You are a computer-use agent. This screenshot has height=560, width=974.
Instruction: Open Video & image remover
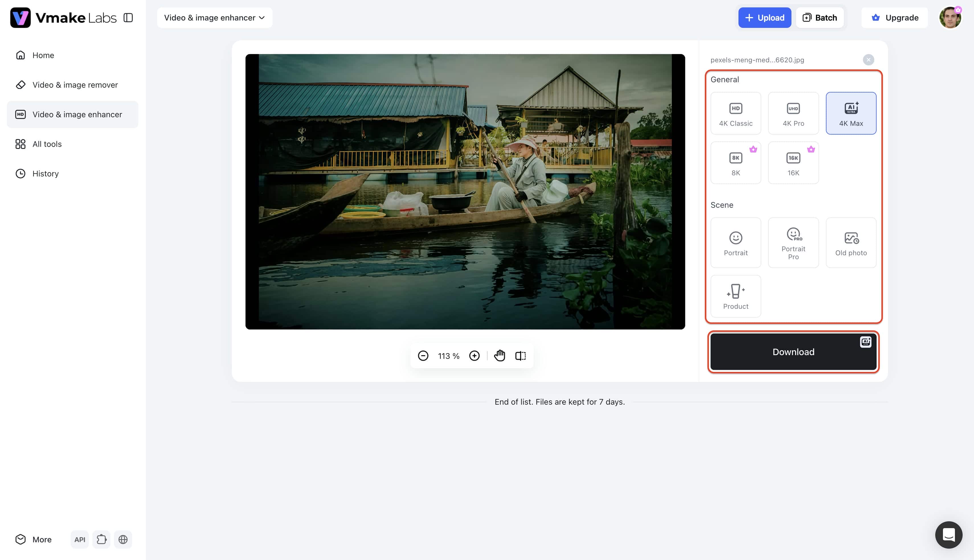72,85
